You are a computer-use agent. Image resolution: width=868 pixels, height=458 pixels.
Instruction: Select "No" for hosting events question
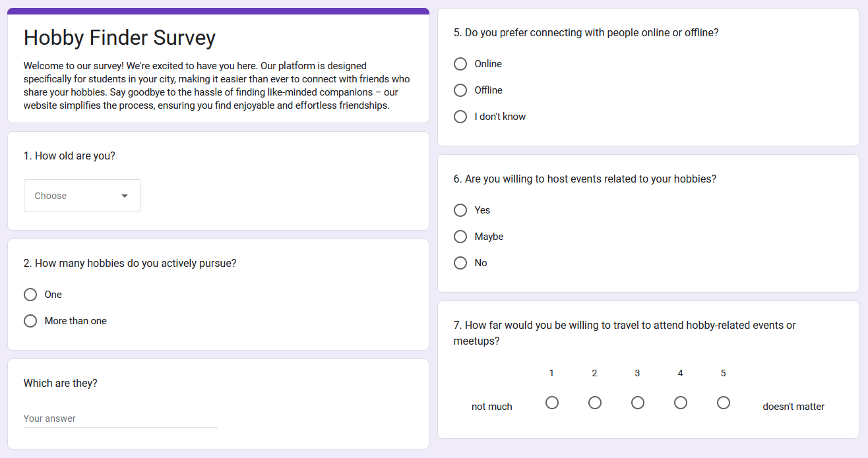[x=460, y=263]
